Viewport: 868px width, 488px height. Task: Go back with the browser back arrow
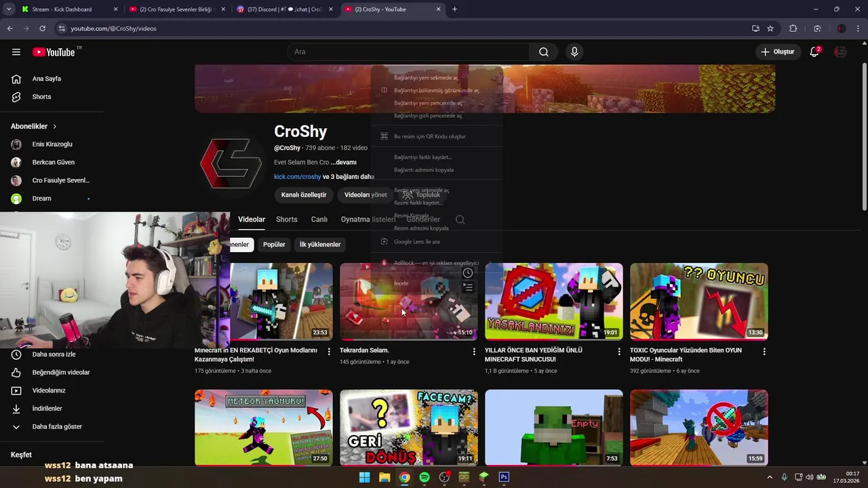(x=9, y=28)
